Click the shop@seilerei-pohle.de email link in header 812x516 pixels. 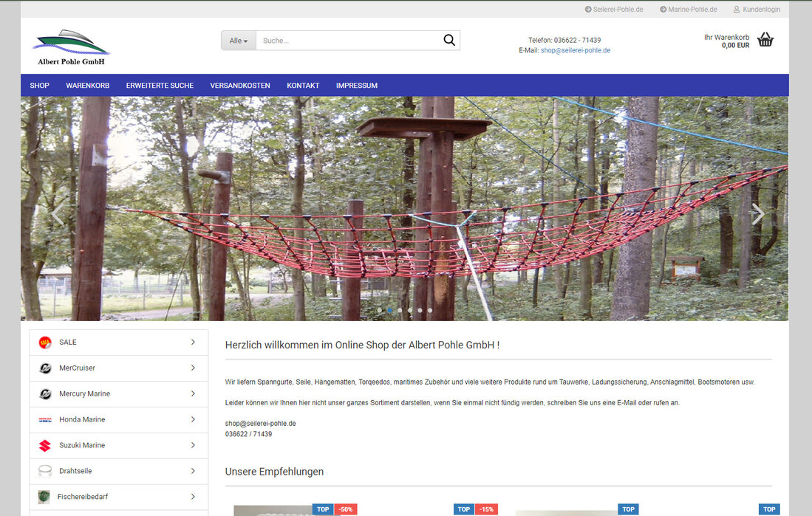575,51
